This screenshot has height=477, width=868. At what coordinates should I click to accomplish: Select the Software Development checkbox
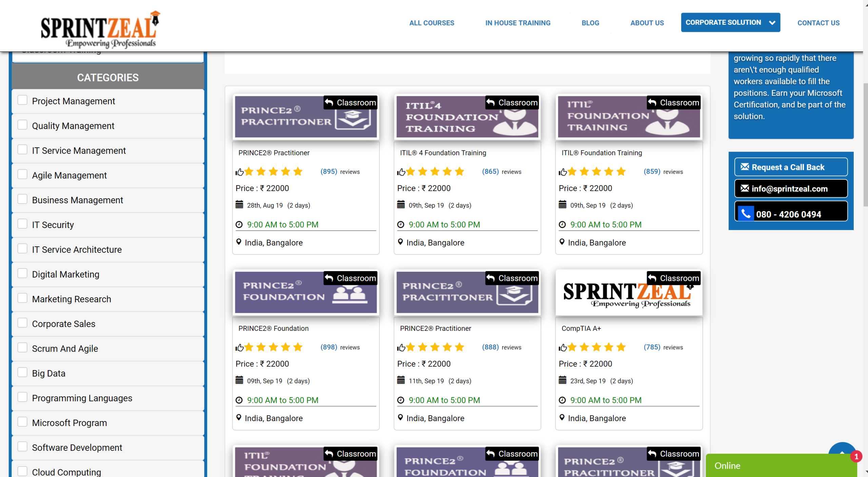pyautogui.click(x=22, y=447)
